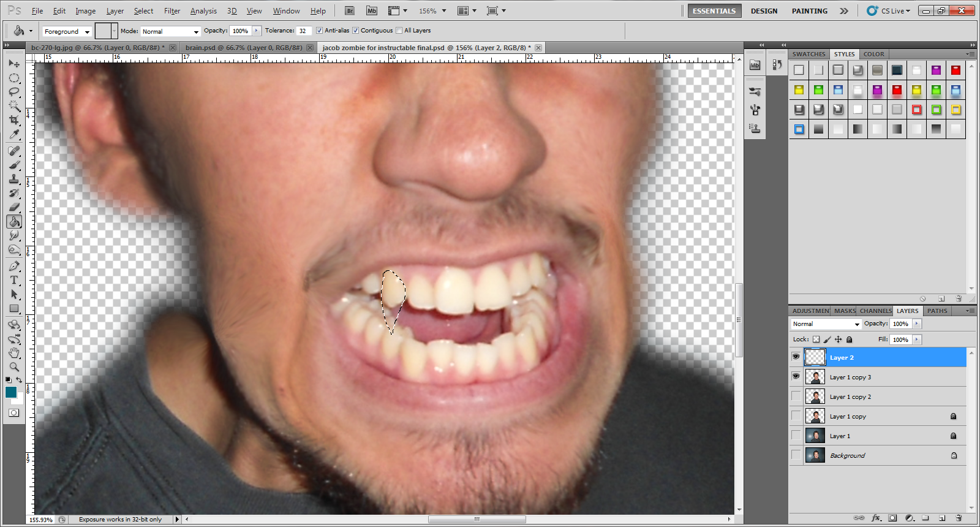Select the Pen tool
Screen dimensions: 980x527
(14, 266)
